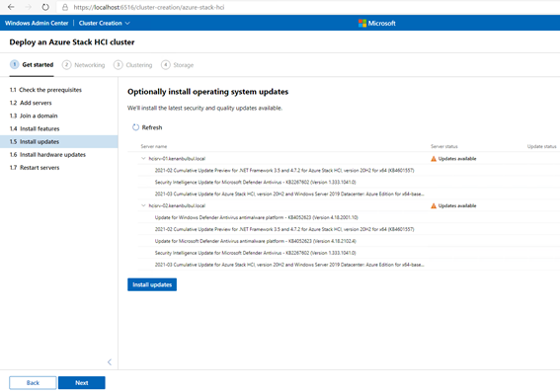Screen dimensions: 560x392
Task: Collapse the hcisrv-02 server row
Action: 143,205
